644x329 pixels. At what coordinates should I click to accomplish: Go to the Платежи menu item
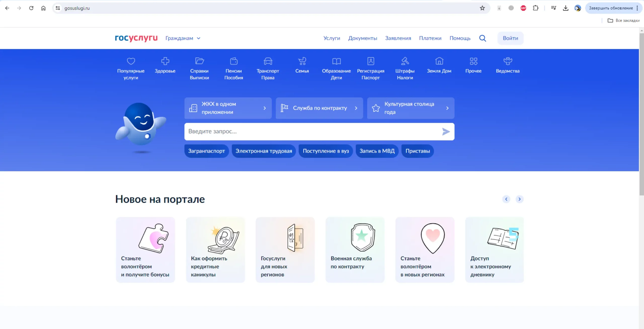coord(430,38)
